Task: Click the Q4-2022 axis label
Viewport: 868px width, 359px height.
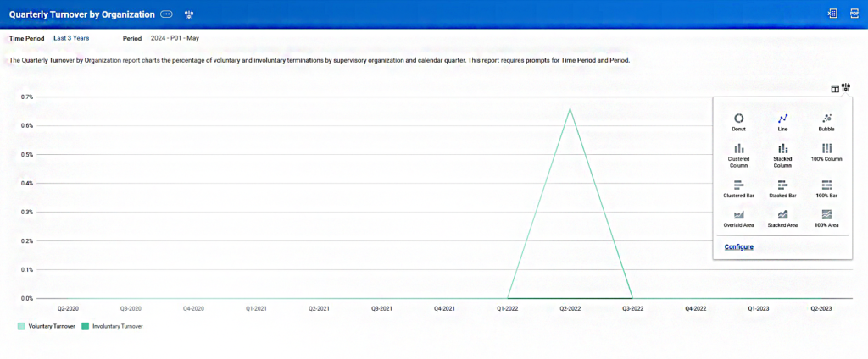Action: click(x=696, y=308)
